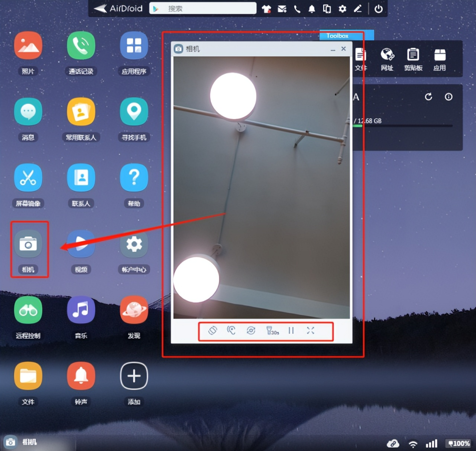Open Toolbox App (应用) tool

coord(440,59)
